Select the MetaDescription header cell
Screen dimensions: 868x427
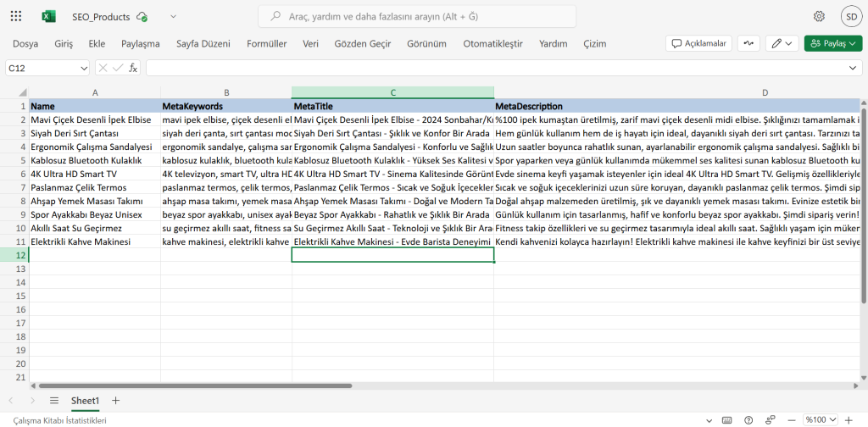pyautogui.click(x=676, y=106)
